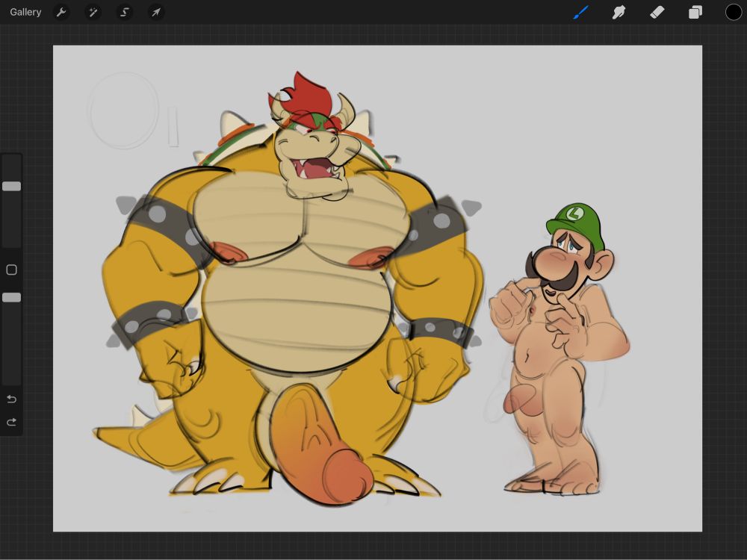Activate the Transform arrow tool
This screenshot has height=560, width=747.
coord(156,12)
